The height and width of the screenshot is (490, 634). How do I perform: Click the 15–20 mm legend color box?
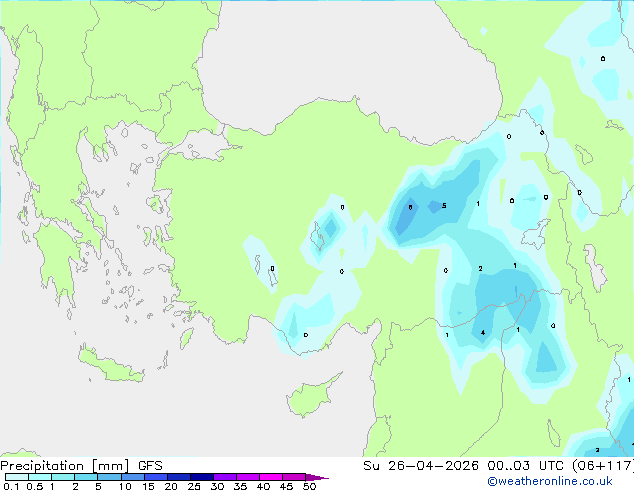(x=155, y=477)
